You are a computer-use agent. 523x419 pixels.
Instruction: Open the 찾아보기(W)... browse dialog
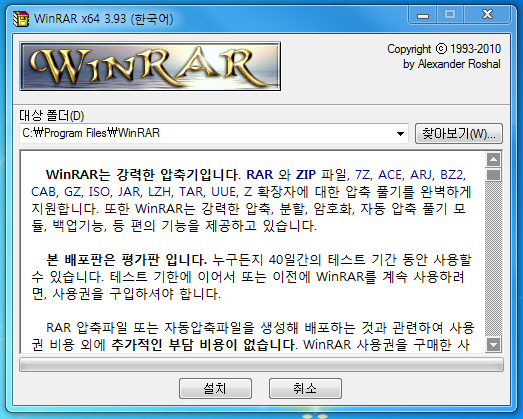459,133
